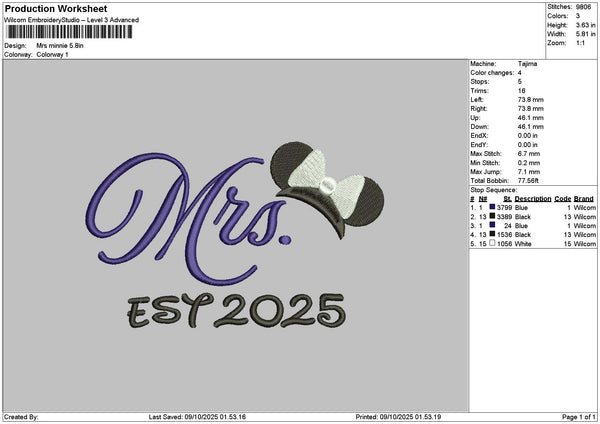Viewport: 600px width, 424px height.
Task: Click the Total Bobbin value 77.56ft
Action: 528,181
